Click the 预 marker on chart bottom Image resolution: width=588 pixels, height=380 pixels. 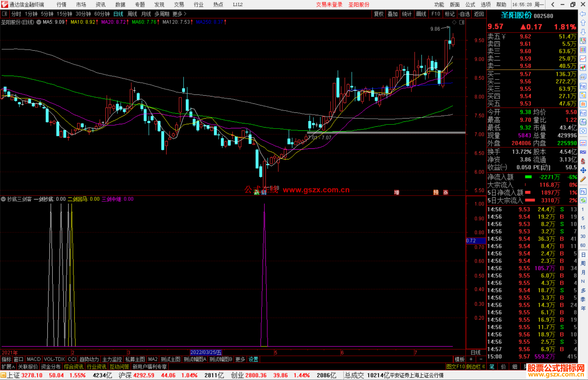(436, 192)
